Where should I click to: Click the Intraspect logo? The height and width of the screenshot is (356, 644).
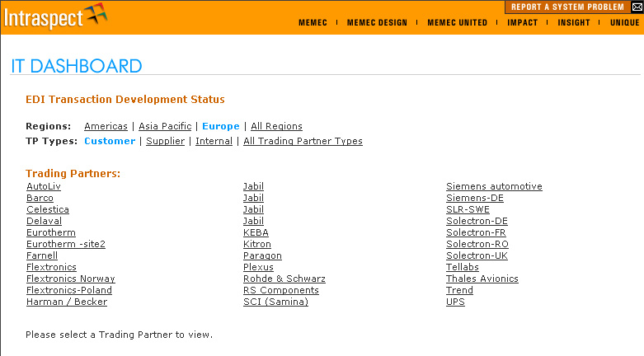pos(55,16)
